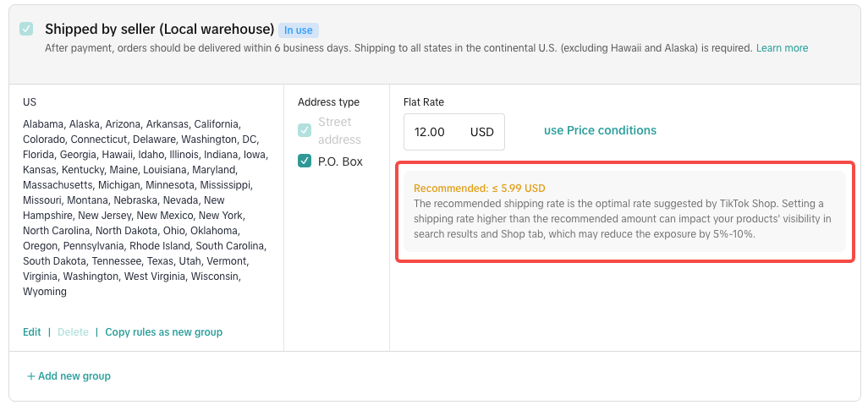The height and width of the screenshot is (405, 868).
Task: Click the Shipped by seller heading
Action: [x=159, y=29]
